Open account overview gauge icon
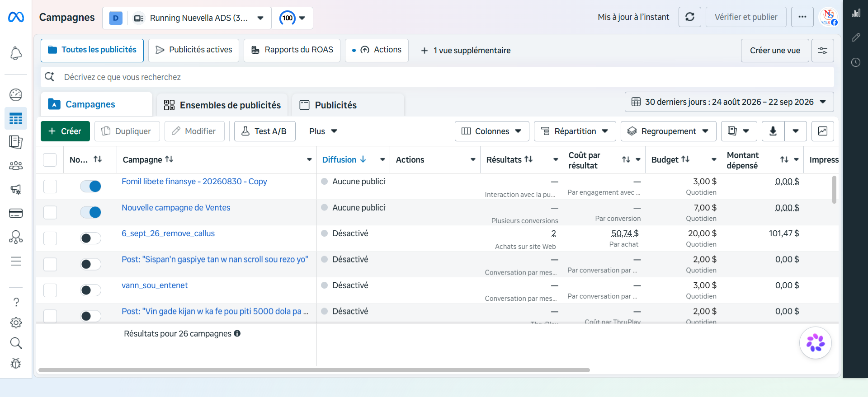The image size is (868, 397). (x=16, y=94)
